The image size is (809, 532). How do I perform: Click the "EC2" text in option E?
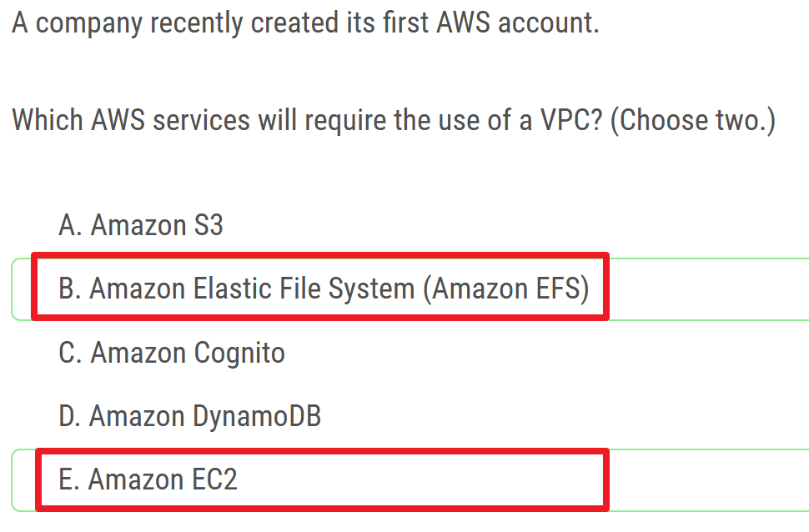213,479
